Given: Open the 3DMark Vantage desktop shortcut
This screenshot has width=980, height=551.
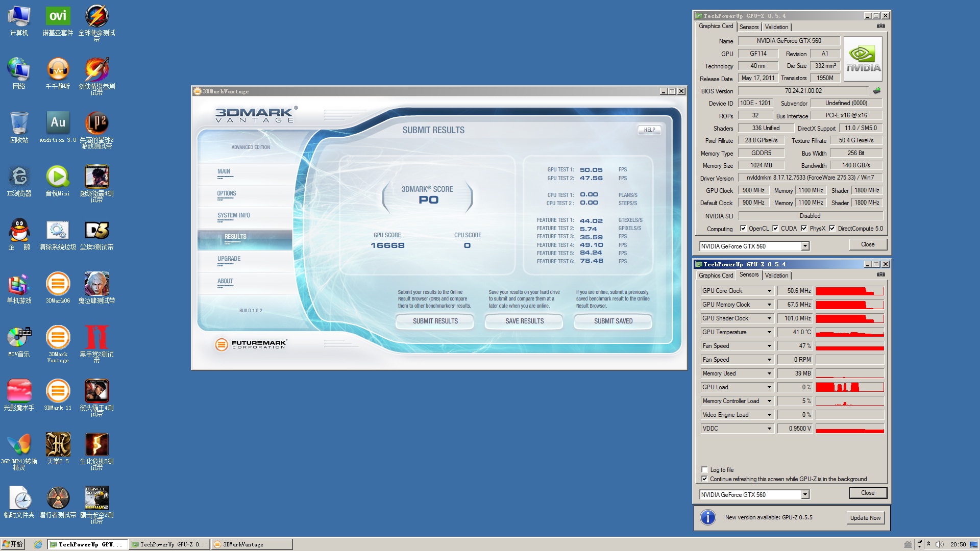Looking at the screenshot, I should 58,338.
